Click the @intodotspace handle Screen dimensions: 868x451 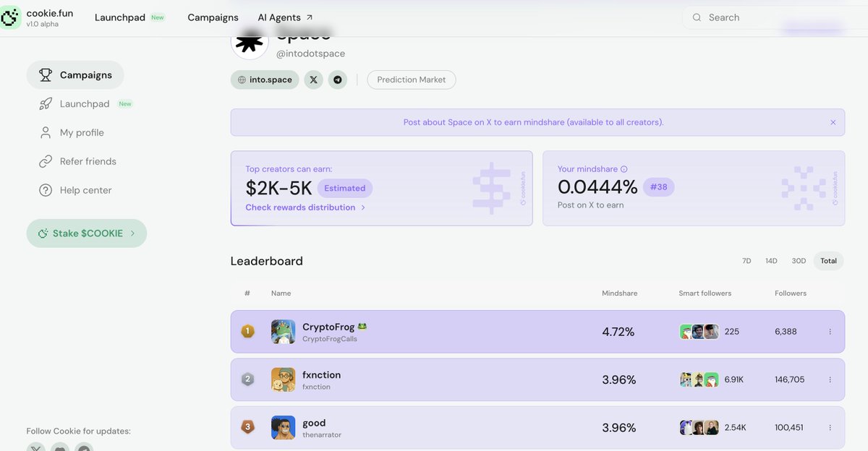coord(310,53)
